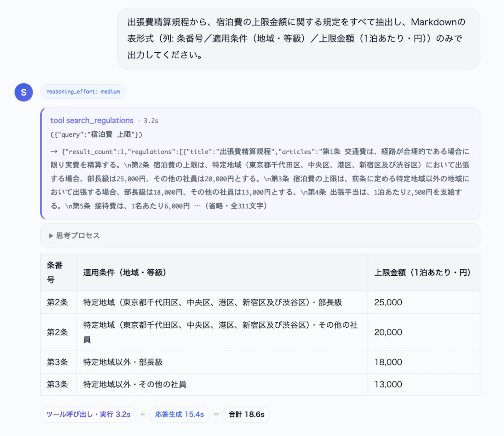
Task: Click the reasoning_effort: medium badge
Action: click(83, 92)
